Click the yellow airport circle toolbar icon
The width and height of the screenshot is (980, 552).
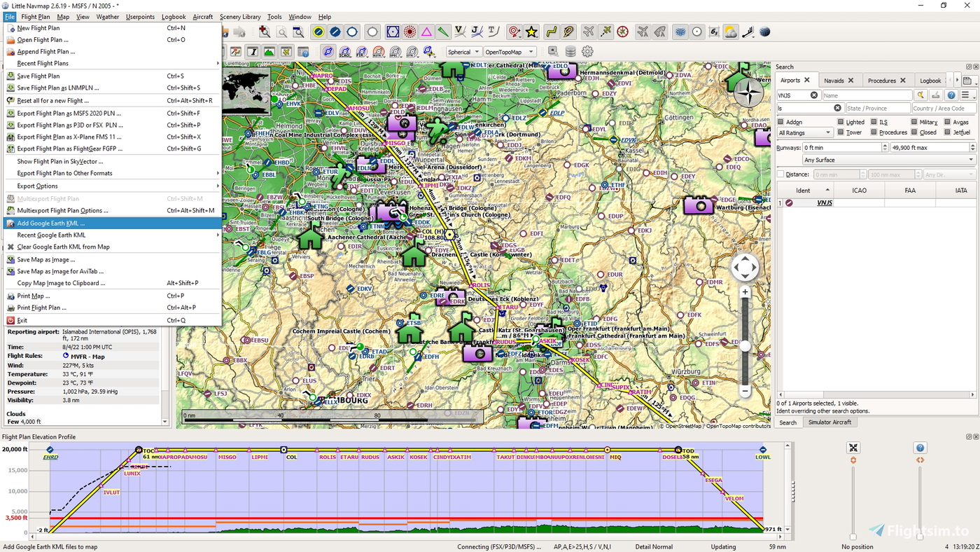click(318, 32)
